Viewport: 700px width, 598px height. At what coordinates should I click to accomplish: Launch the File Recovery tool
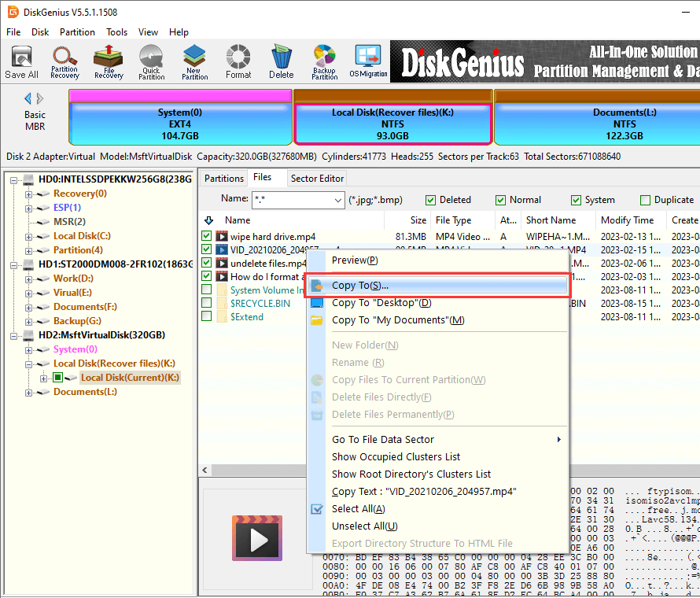click(109, 61)
